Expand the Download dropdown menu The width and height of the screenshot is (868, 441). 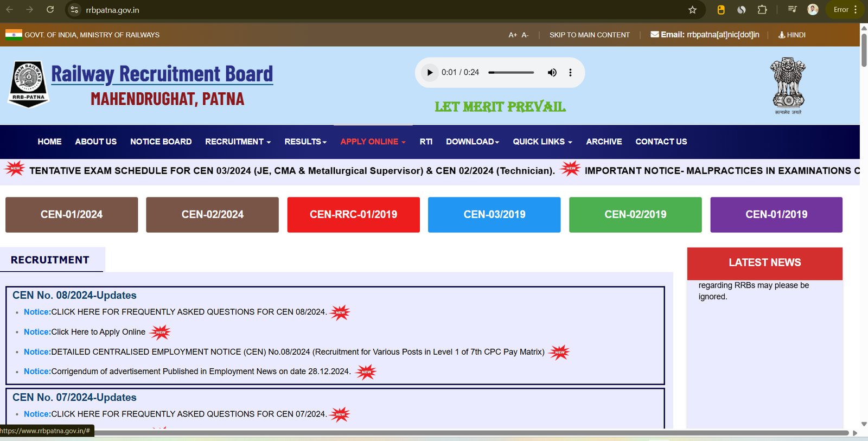click(473, 142)
